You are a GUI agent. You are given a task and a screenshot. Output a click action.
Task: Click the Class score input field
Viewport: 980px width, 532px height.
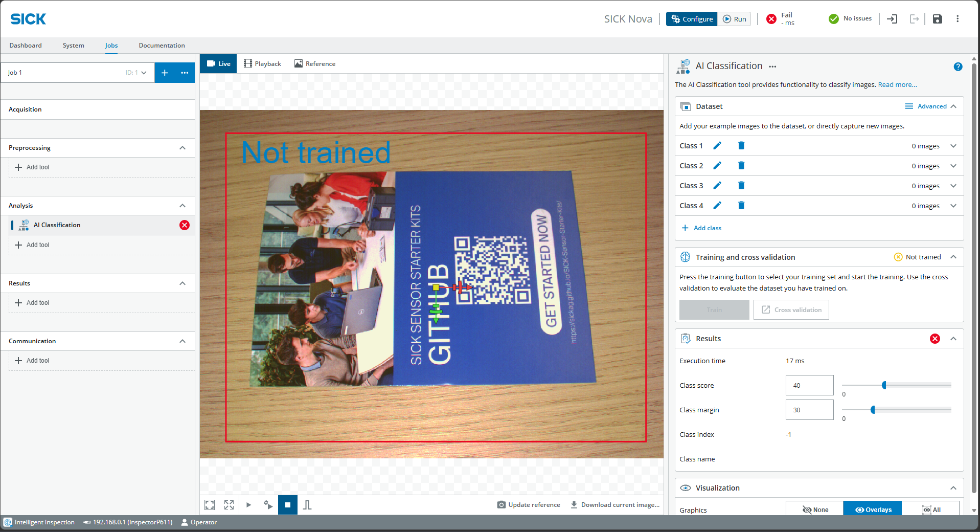click(810, 385)
